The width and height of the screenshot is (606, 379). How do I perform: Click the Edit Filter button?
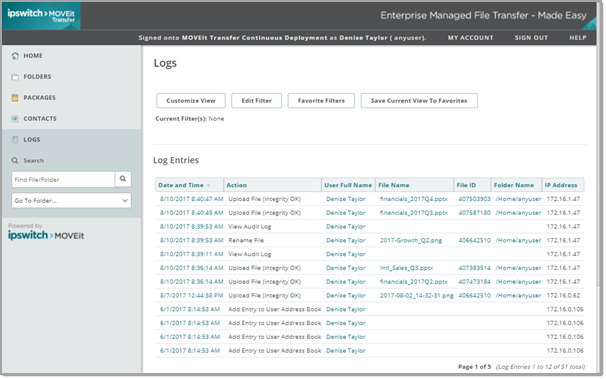(257, 101)
